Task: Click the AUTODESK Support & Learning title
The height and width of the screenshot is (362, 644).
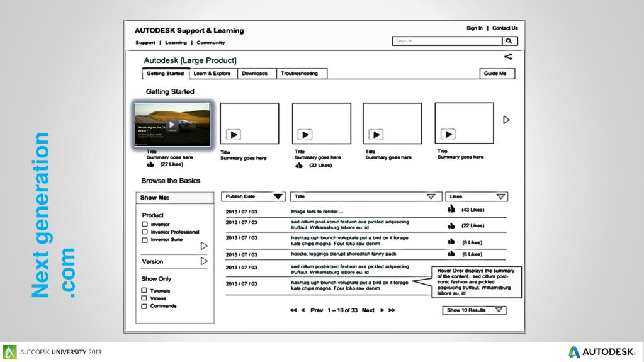Action: tap(189, 31)
